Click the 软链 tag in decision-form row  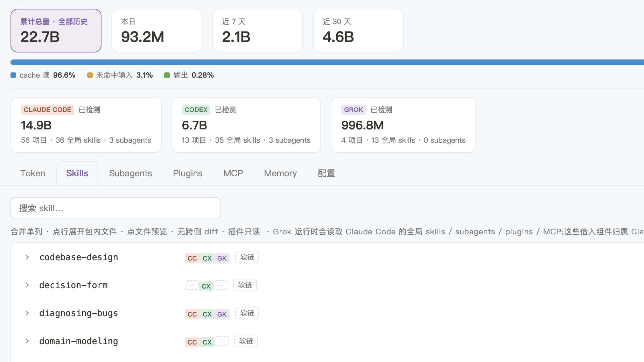tap(245, 285)
